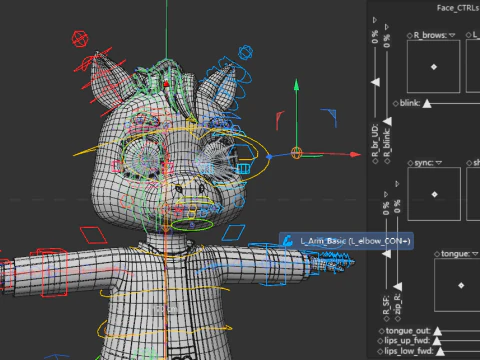Click the lips_up_fwd slider handle
480x360 pixels.
(436, 341)
